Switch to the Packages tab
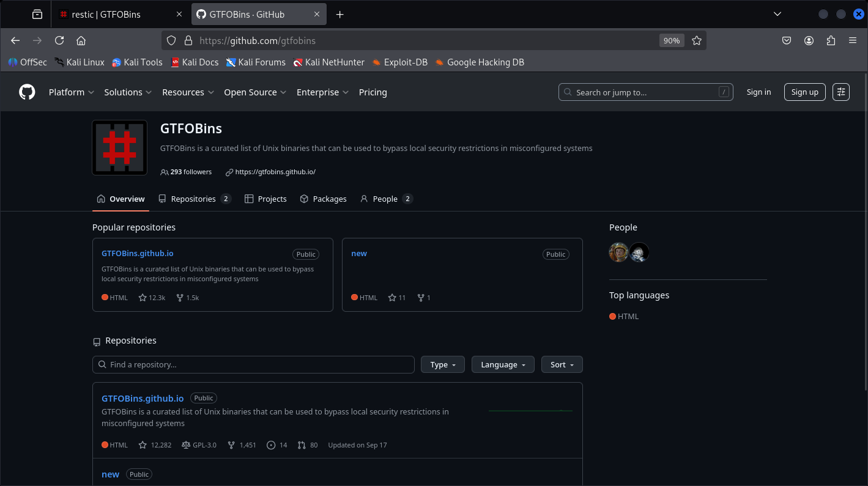Screen dimensions: 868x486 click(323, 199)
